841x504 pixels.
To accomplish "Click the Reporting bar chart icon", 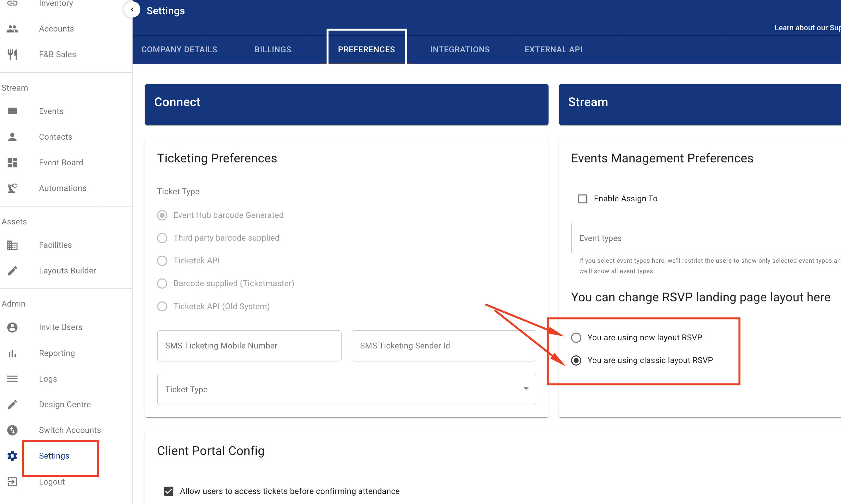I will point(12,353).
